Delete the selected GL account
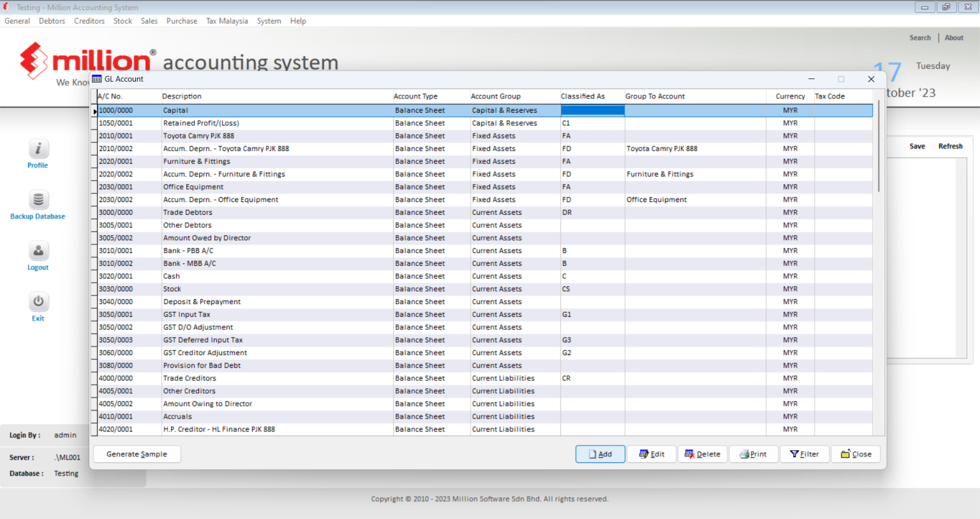This screenshot has height=519, width=980. (702, 454)
